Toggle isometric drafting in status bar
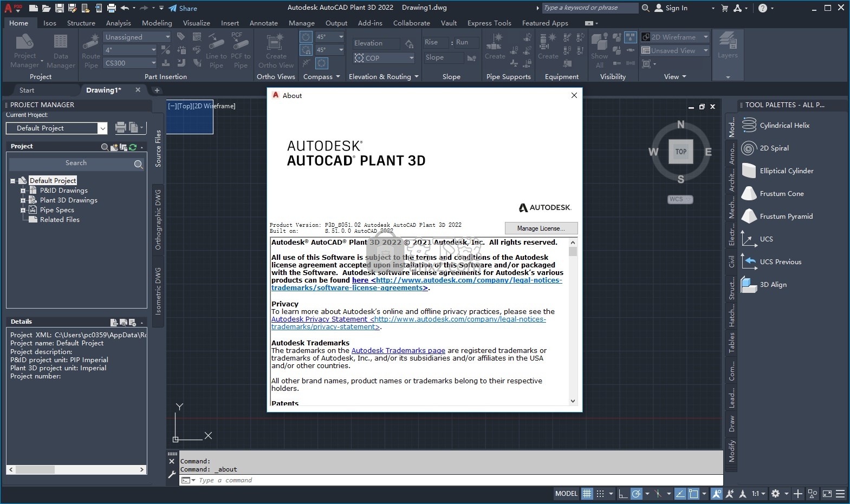Viewport: 850px width, 504px height. pyautogui.click(x=658, y=494)
